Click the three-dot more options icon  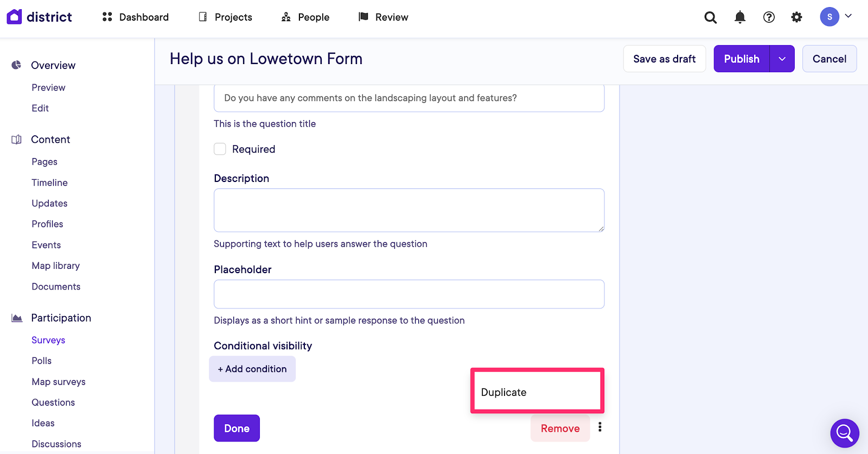click(x=600, y=427)
